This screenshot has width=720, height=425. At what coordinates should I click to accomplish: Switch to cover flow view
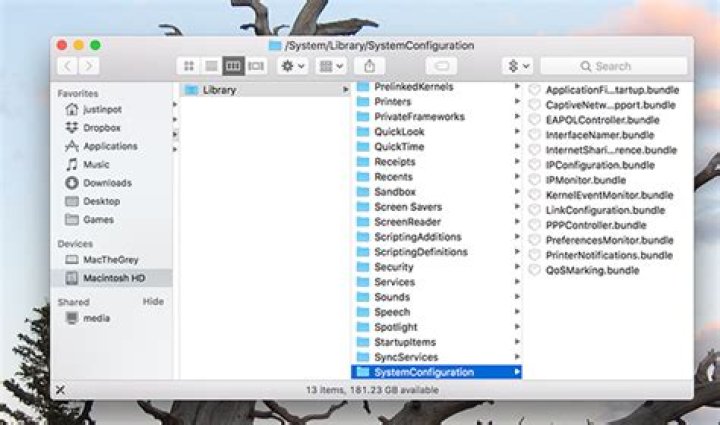point(256,66)
